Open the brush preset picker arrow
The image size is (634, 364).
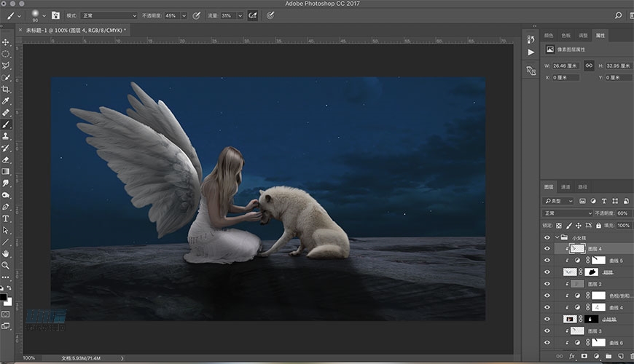pyautogui.click(x=44, y=16)
